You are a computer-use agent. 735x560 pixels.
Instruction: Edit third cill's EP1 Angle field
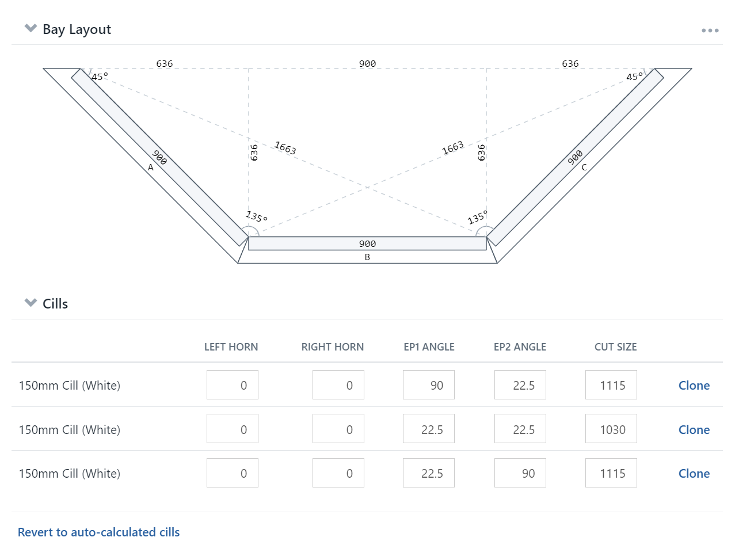click(x=429, y=473)
